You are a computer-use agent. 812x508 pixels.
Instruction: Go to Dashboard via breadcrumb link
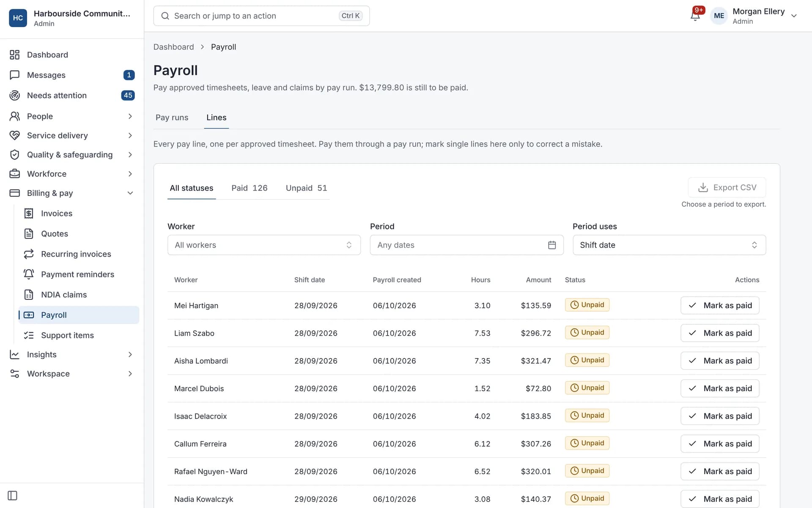[173, 47]
